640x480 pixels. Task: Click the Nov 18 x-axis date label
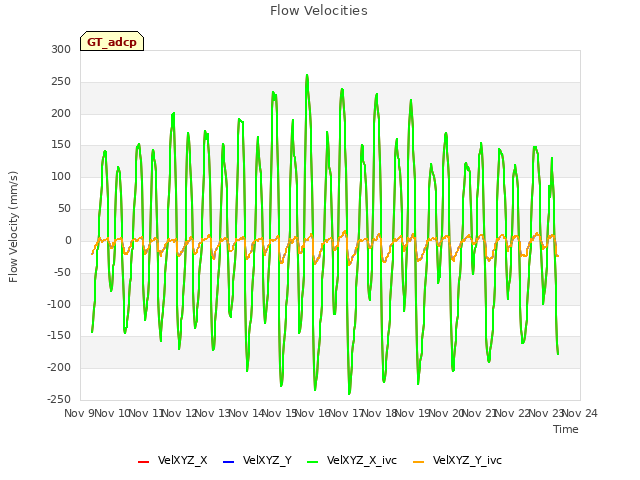380,413
